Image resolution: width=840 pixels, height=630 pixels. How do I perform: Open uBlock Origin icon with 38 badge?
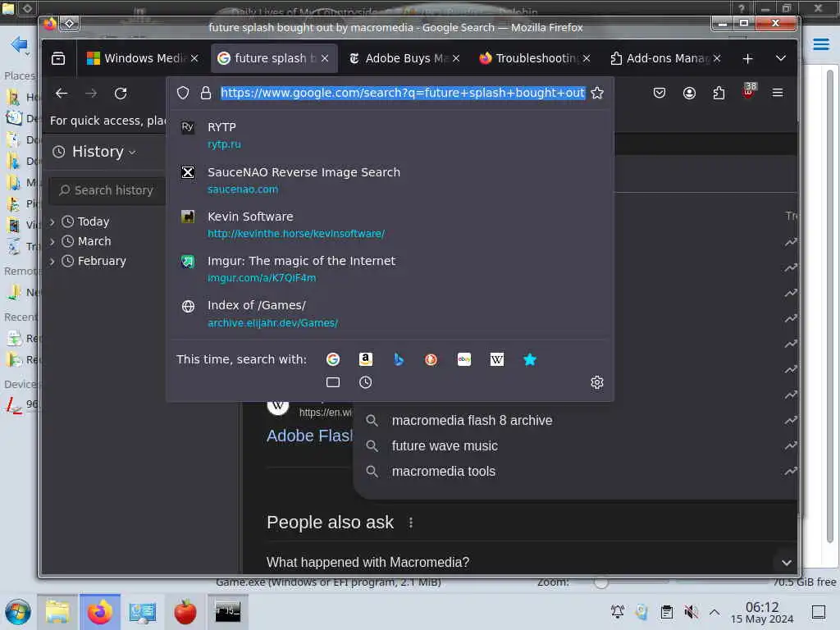pyautogui.click(x=748, y=92)
